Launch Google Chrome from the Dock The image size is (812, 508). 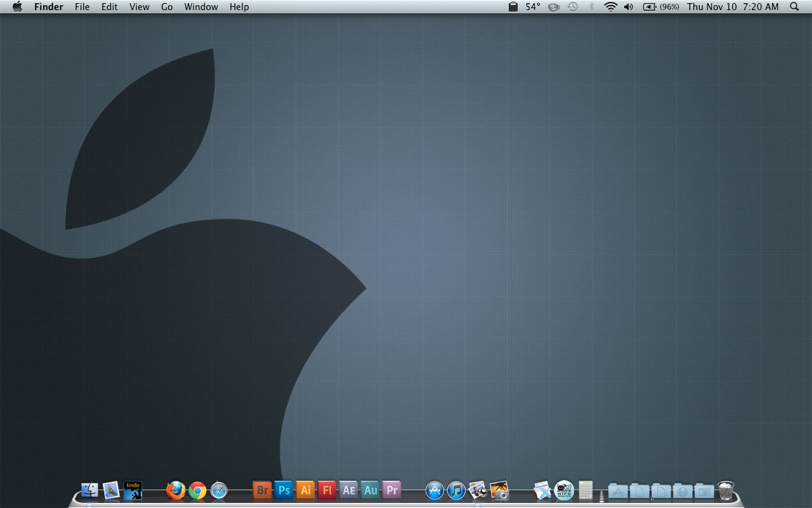point(197,490)
